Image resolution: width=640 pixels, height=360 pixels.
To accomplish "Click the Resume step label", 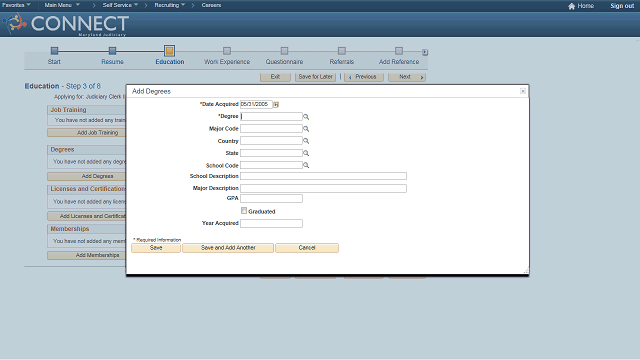I will (112, 62).
